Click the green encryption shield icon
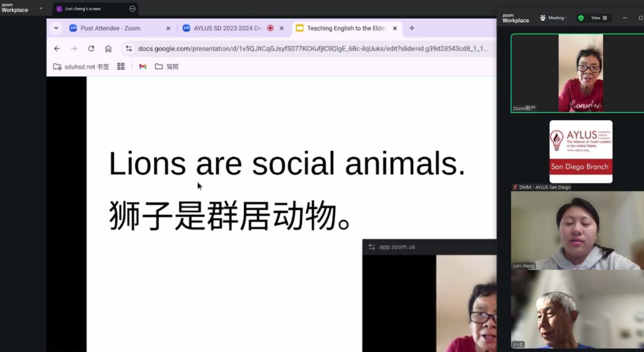 point(581,18)
